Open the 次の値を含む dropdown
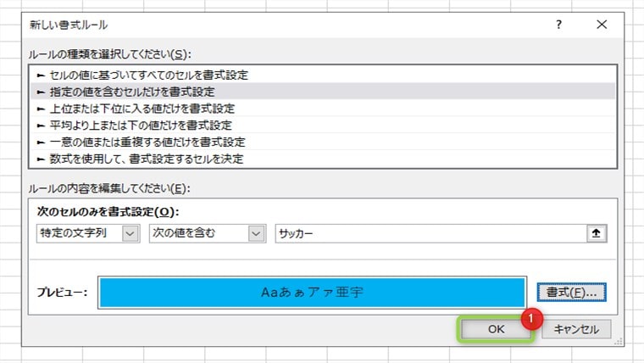 [x=208, y=233]
